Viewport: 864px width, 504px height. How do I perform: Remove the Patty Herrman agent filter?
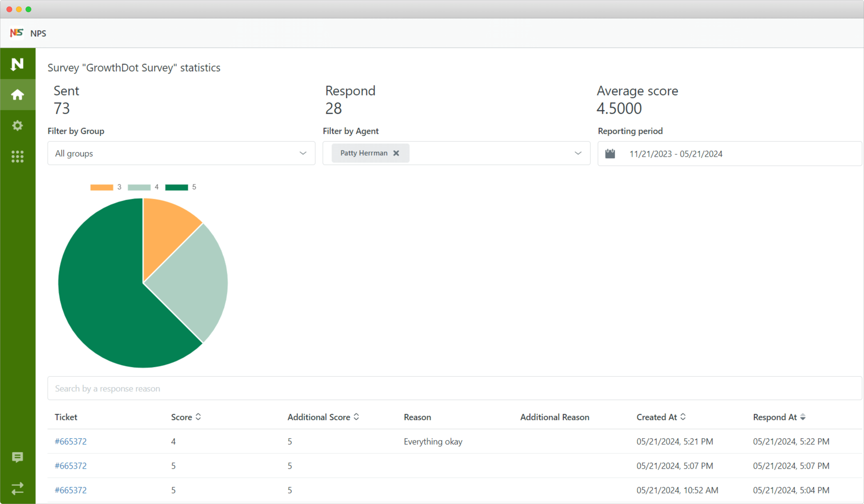(x=396, y=153)
